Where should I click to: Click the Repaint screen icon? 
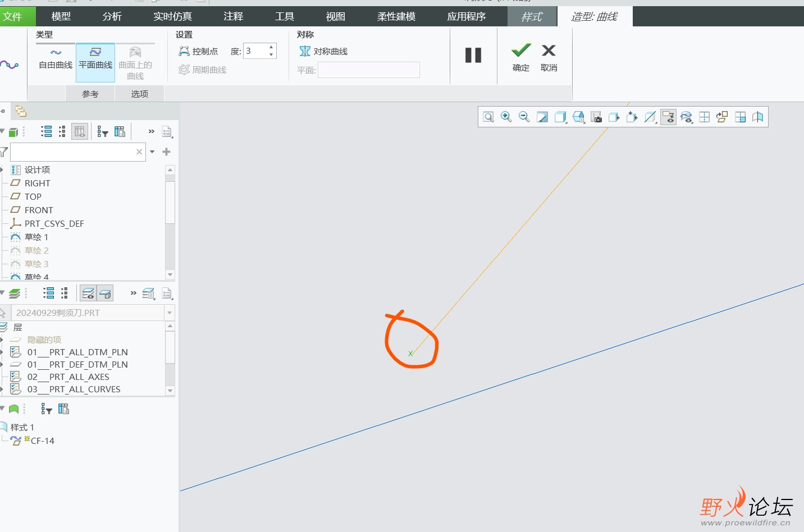click(542, 117)
